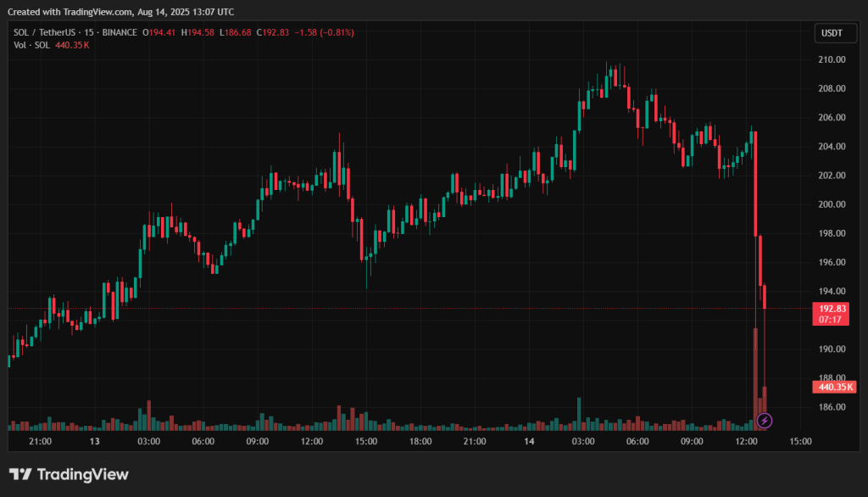
Task: Click the 210.00 price axis label
Action: 831,59
